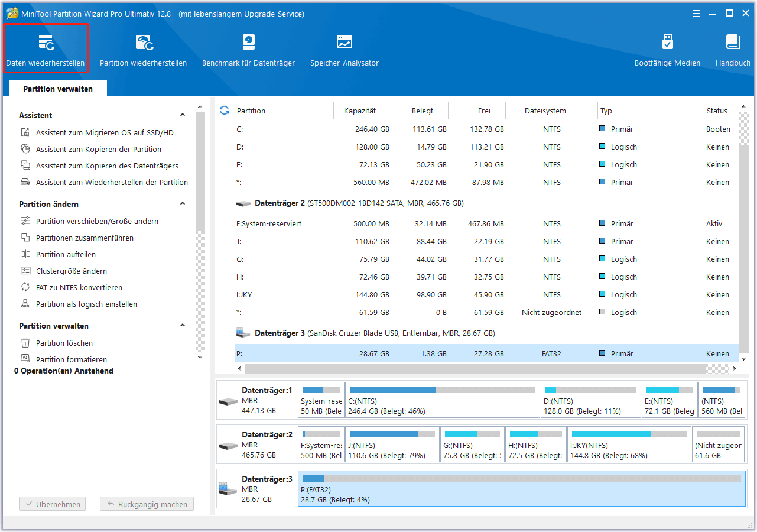
Task: Click the Rückgängig machen button
Action: click(147, 504)
